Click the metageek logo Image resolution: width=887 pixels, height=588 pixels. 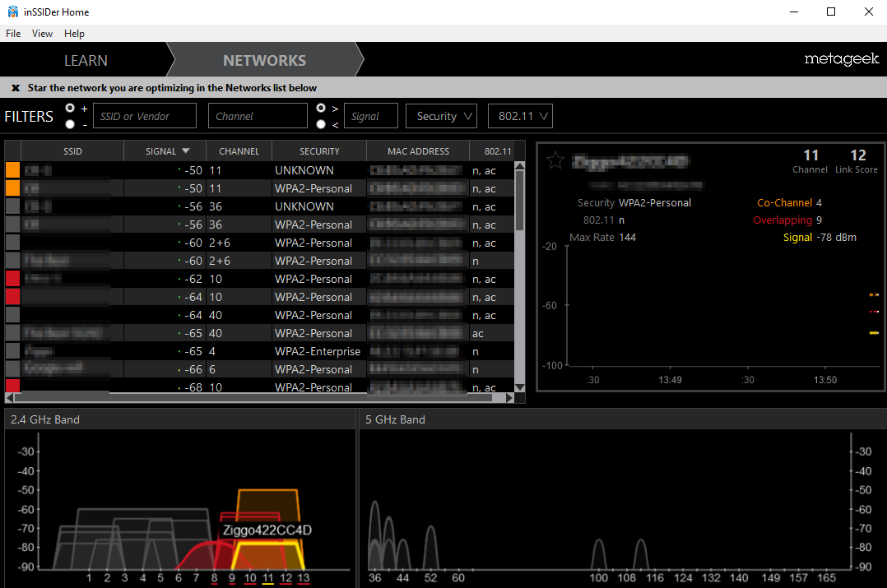tap(841, 60)
